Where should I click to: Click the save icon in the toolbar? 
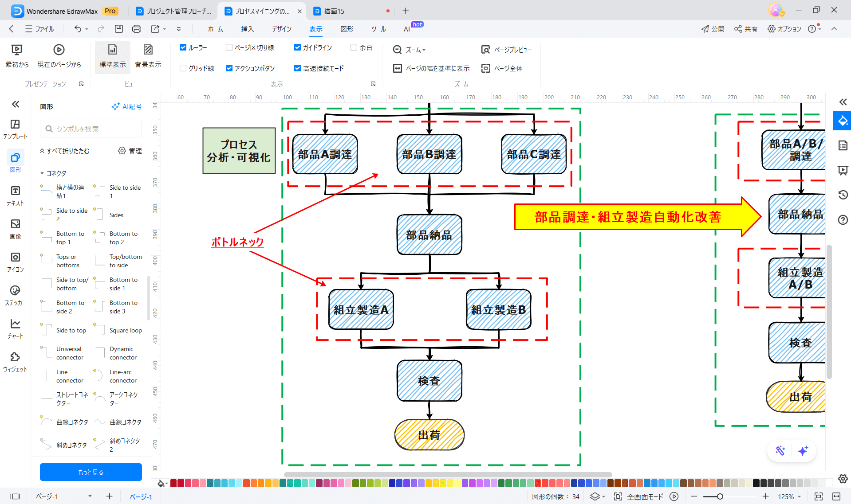coord(119,29)
